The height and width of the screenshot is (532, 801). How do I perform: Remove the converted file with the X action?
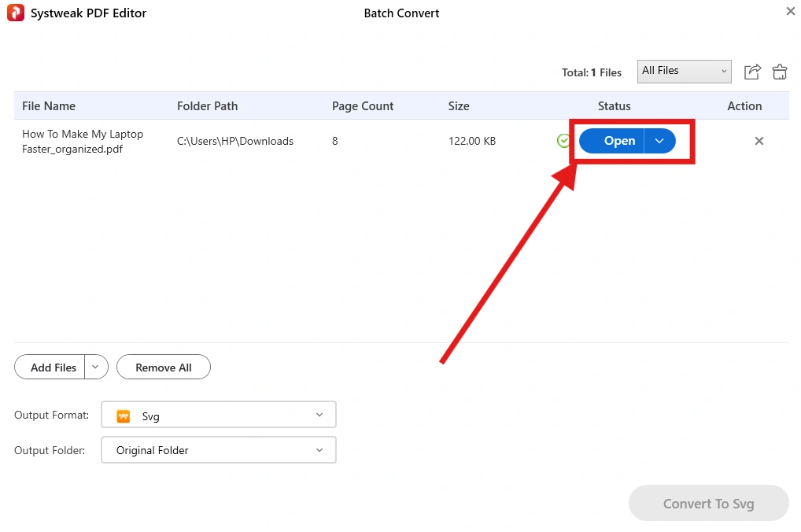click(759, 141)
